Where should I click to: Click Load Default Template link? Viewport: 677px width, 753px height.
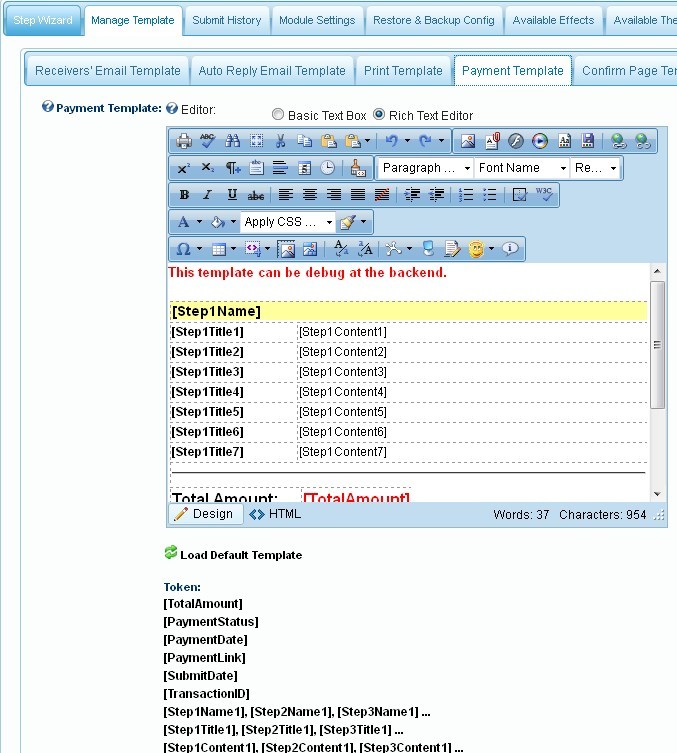[241, 555]
